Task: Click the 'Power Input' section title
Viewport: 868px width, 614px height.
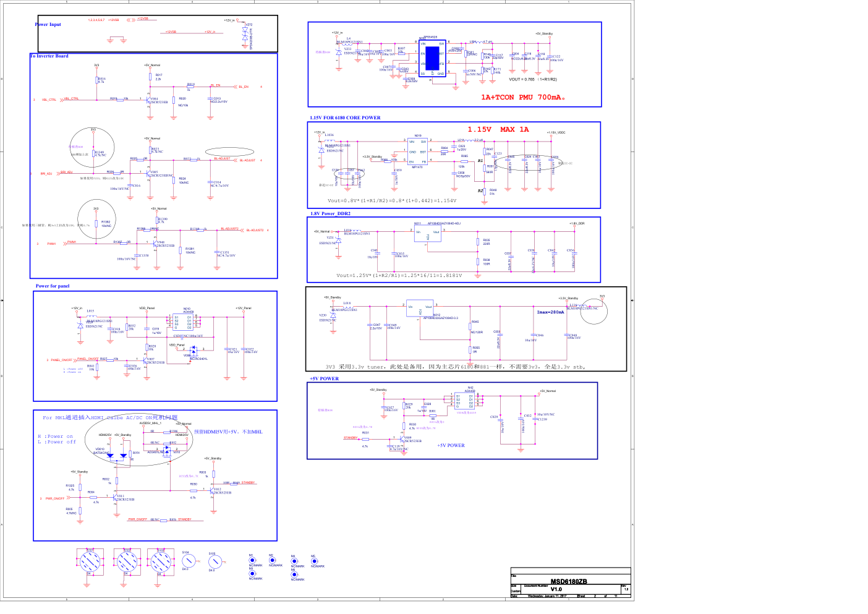Action: (x=48, y=25)
